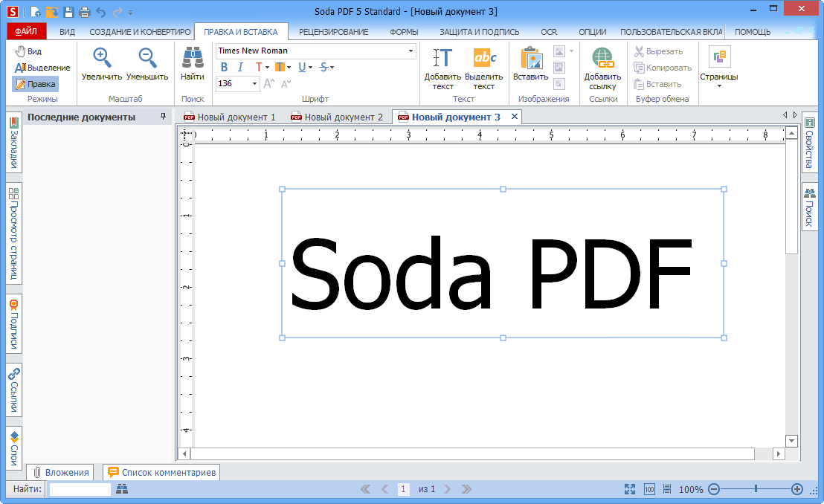Decrease font size with A-down icon
Screen dimensions: 824x504
286,83
